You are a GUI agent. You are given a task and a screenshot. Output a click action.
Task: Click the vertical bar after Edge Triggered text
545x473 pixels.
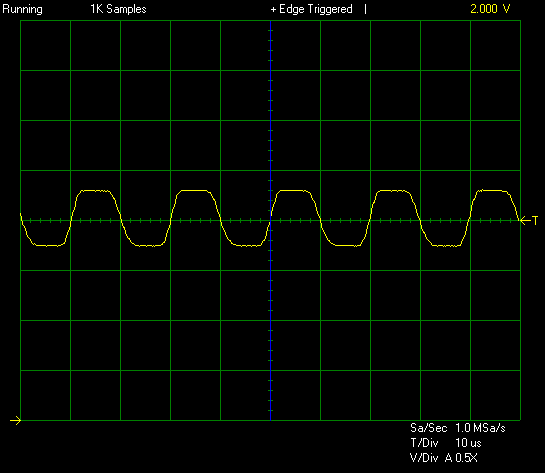[x=365, y=9]
